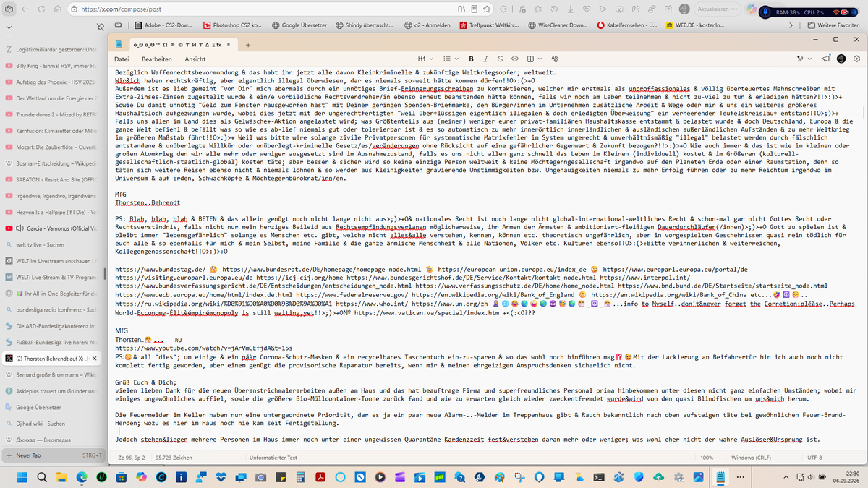Switch to Djihad wiki - Suchen tab
Viewport: 868px width, 488px height.
[52, 423]
